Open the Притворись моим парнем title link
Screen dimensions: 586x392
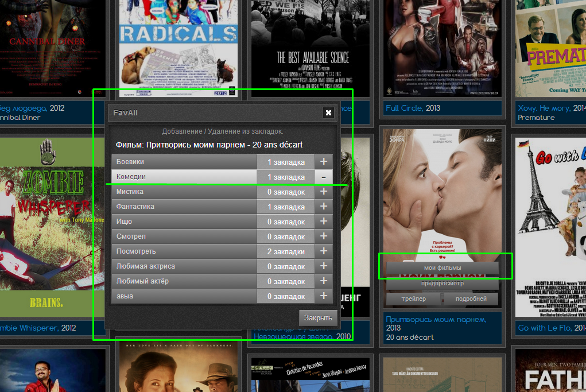tap(436, 320)
